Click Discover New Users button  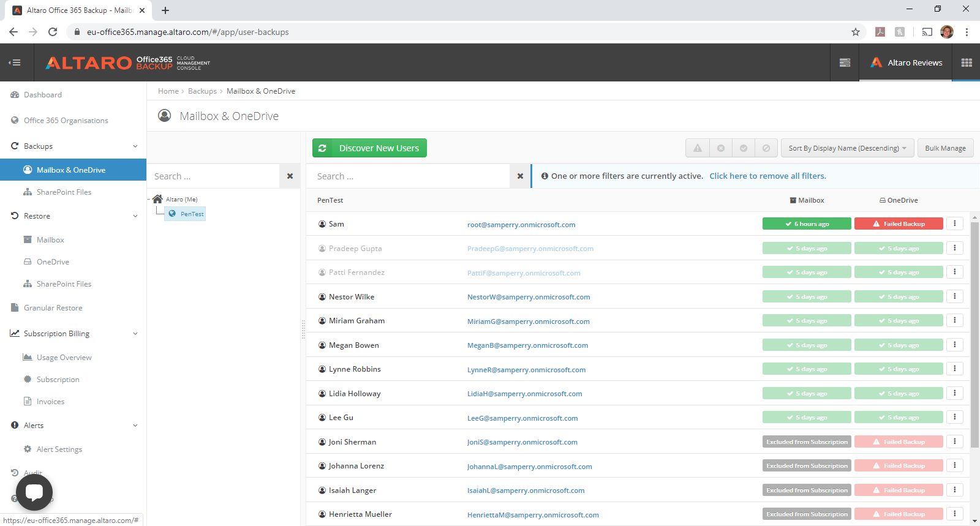click(369, 148)
